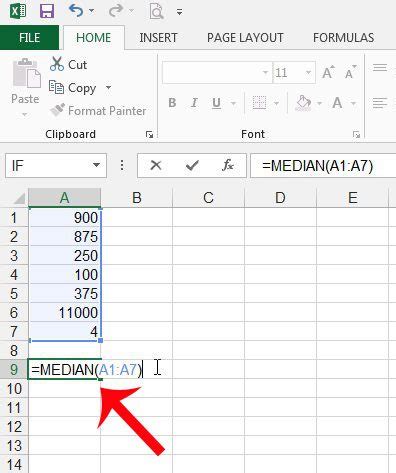Click cell containing 11000
The width and height of the screenshot is (396, 473).
click(64, 313)
